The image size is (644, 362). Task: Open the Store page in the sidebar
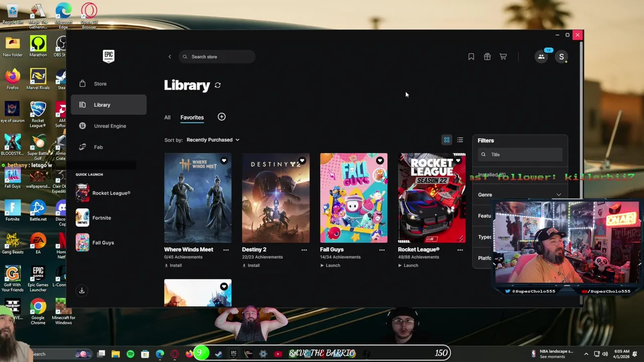[x=109, y=83]
